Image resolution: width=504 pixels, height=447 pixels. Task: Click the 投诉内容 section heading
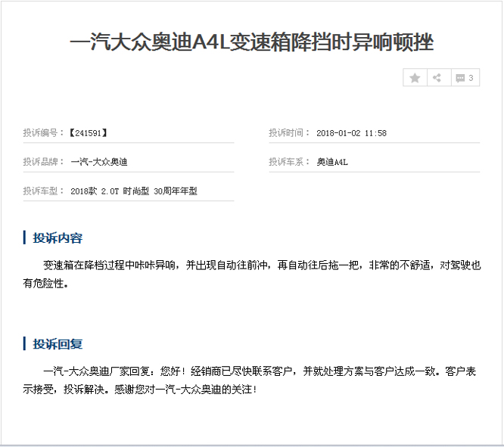[x=58, y=238]
